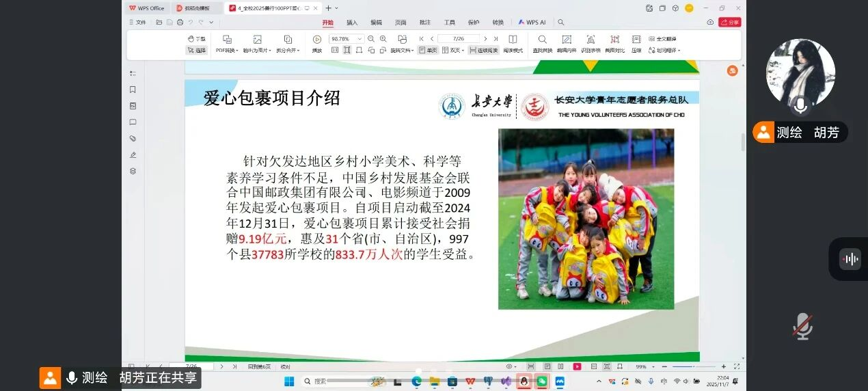
Task: Start slideshow with the 播放 button
Action: 317,40
